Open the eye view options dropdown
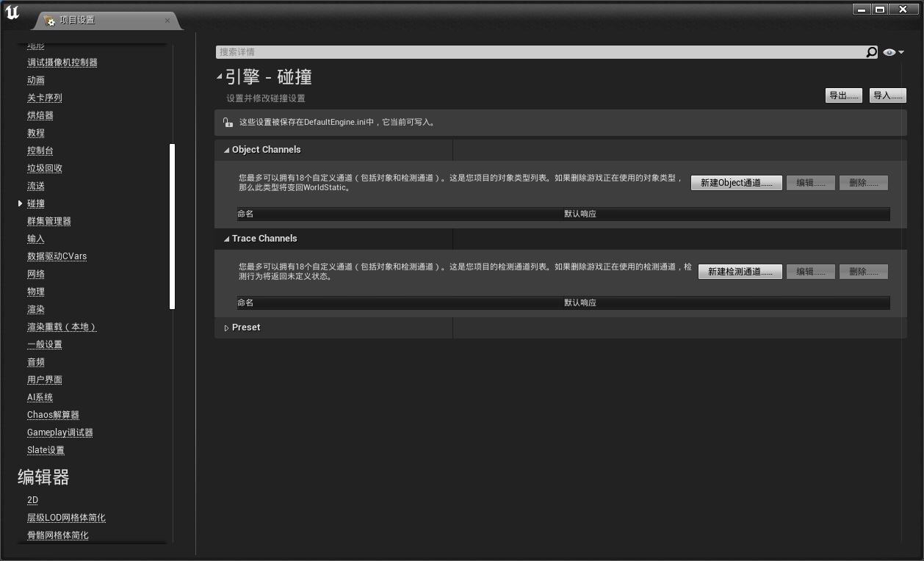 (893, 52)
